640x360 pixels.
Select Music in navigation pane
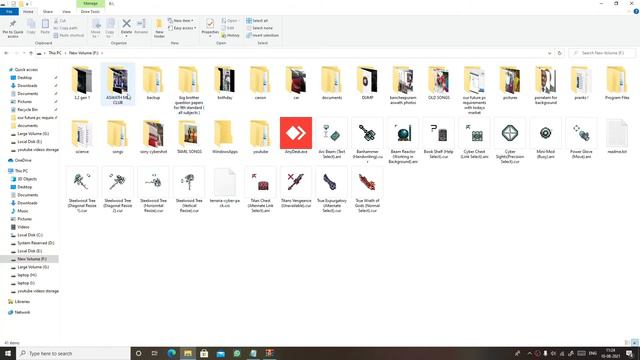point(23,211)
